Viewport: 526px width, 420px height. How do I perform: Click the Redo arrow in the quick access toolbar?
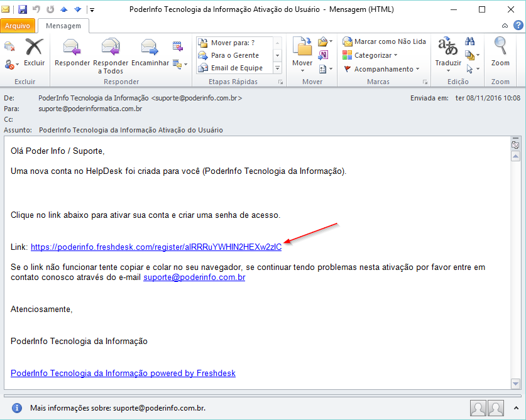click(50, 9)
